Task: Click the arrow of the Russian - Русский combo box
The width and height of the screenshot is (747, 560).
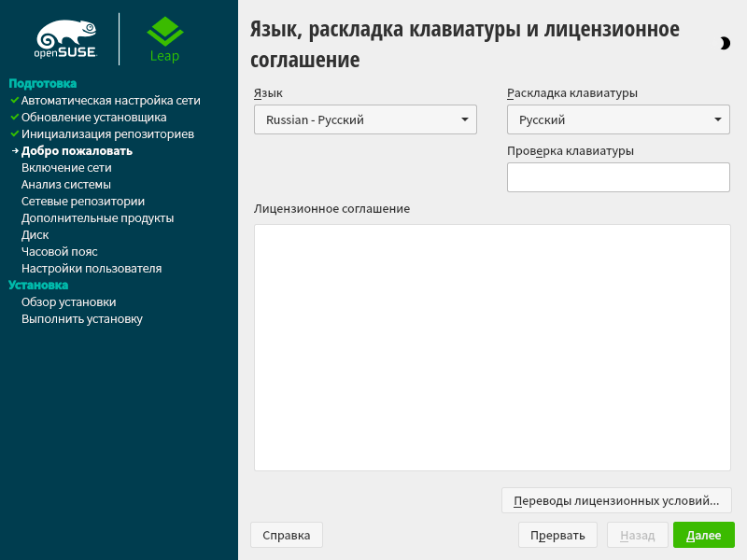Action: point(464,119)
